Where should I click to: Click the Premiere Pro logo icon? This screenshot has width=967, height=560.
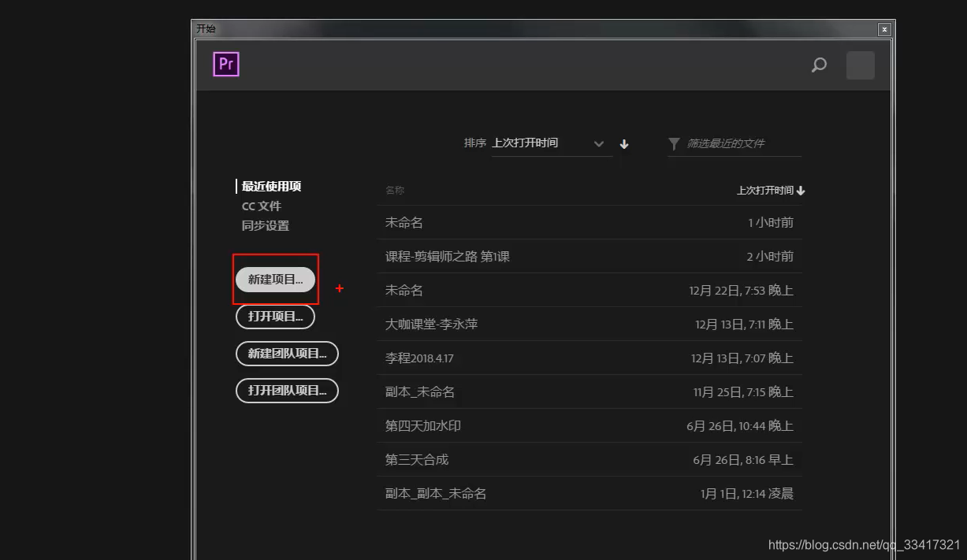(x=226, y=64)
